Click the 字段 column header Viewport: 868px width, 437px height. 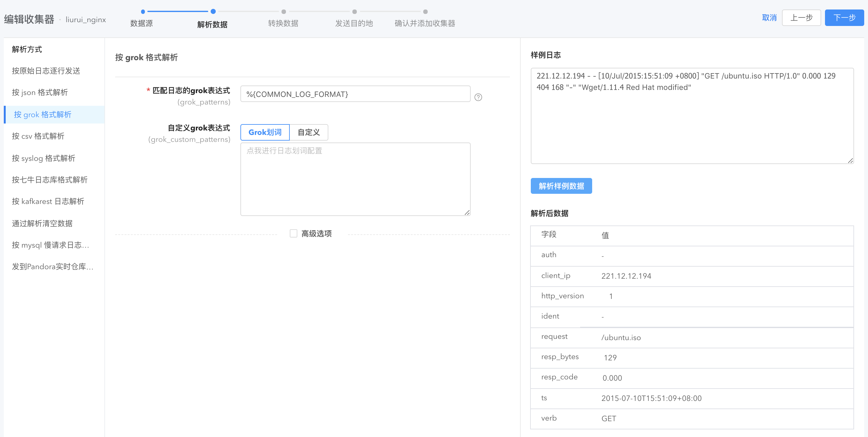549,234
